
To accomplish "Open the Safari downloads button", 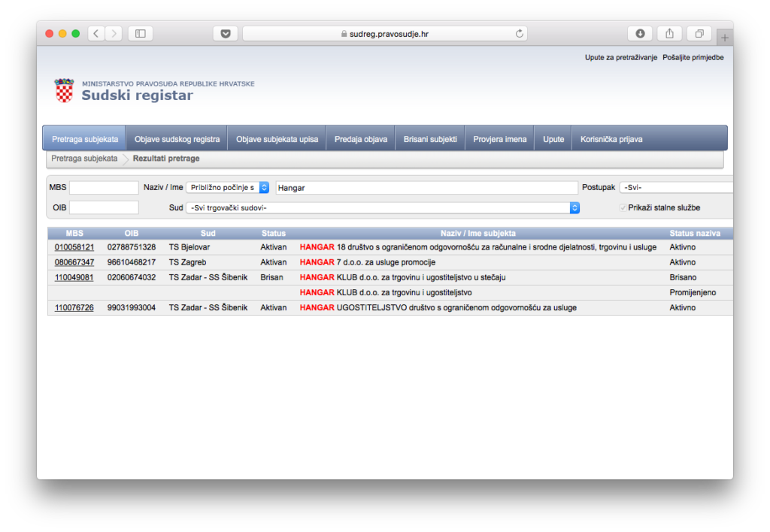I will click(x=640, y=33).
